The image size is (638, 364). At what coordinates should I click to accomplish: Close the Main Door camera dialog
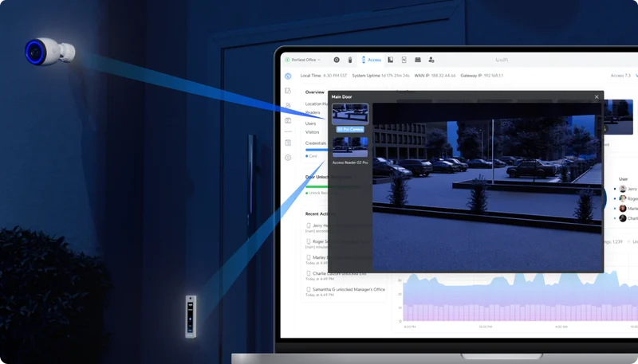point(597,96)
